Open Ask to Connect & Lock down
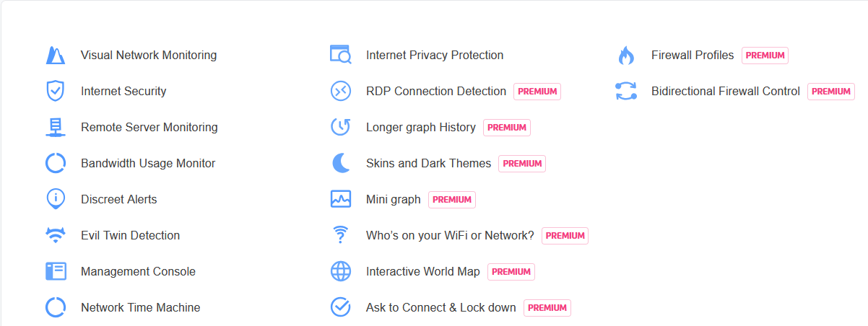The width and height of the screenshot is (868, 326). 440,308
